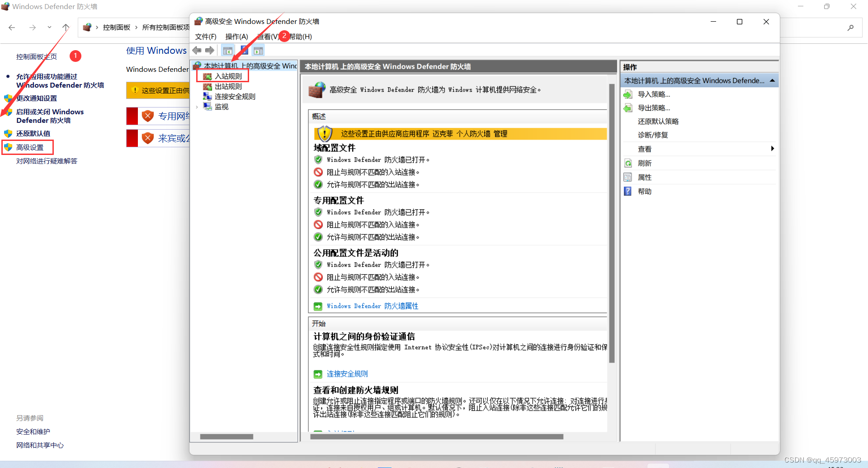Click the green arrow icon beside 连接安全规则 link
Image resolution: width=868 pixels, height=468 pixels.
click(318, 374)
